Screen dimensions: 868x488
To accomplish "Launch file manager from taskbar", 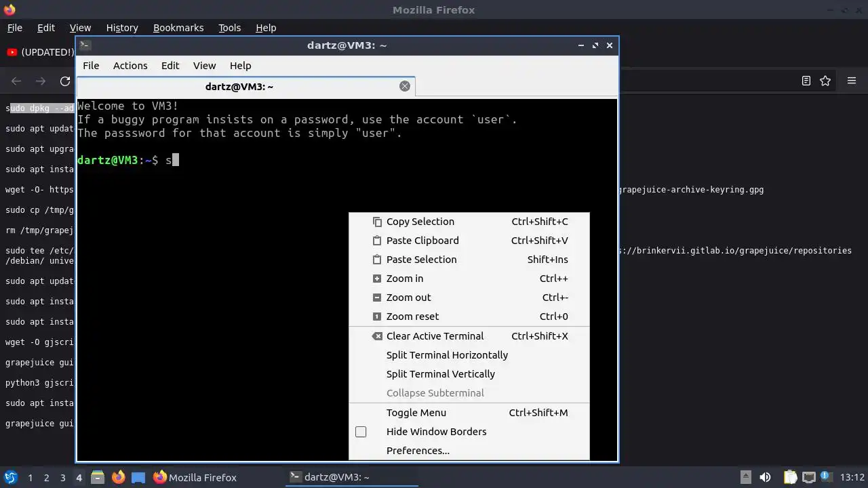I will point(97,477).
